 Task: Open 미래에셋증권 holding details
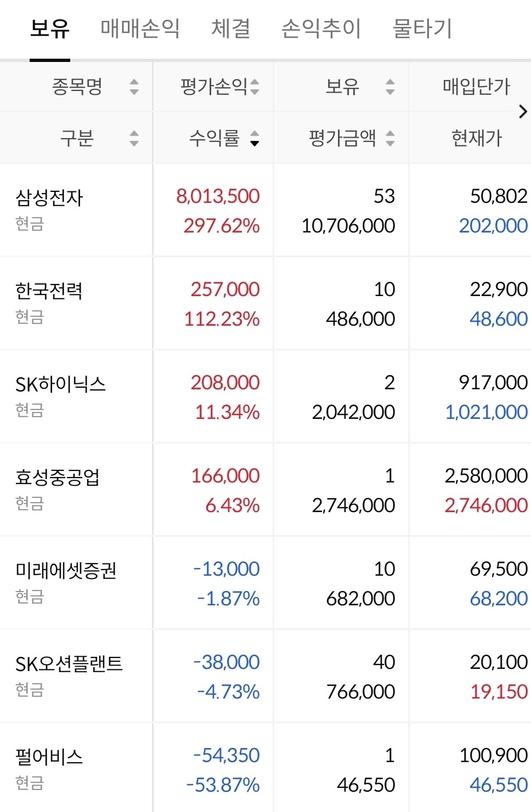coord(65,571)
